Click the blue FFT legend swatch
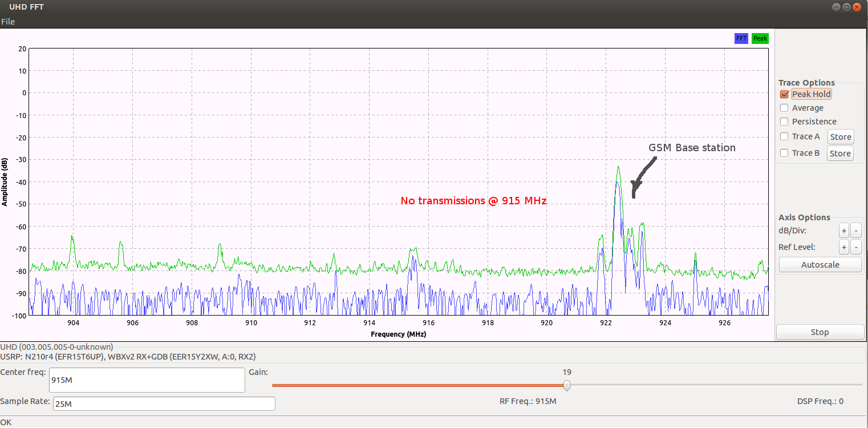The width and height of the screenshot is (868, 428). (x=741, y=38)
